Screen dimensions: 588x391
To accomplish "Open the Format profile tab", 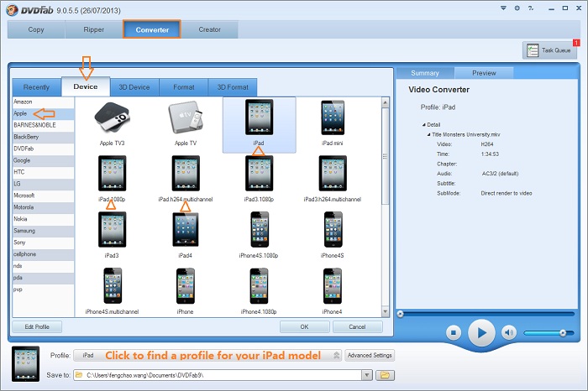I will tap(184, 87).
